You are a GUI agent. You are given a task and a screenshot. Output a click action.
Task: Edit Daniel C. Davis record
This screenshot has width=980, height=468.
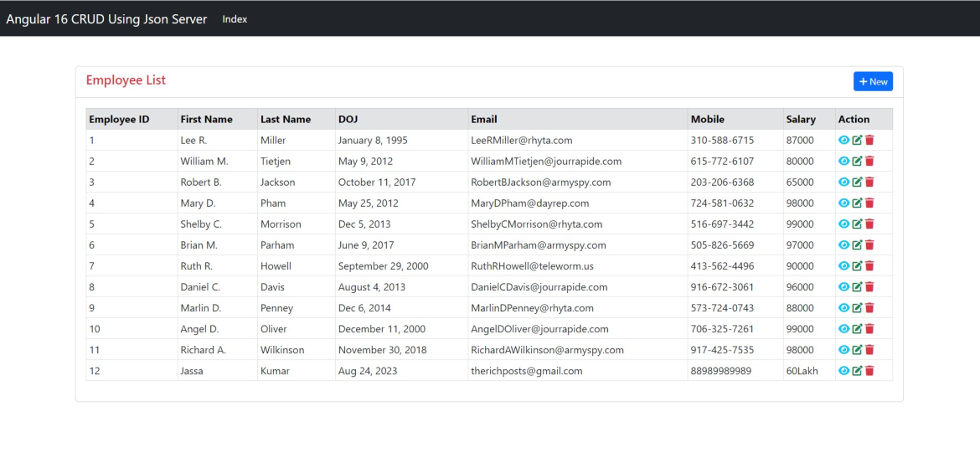[858, 287]
